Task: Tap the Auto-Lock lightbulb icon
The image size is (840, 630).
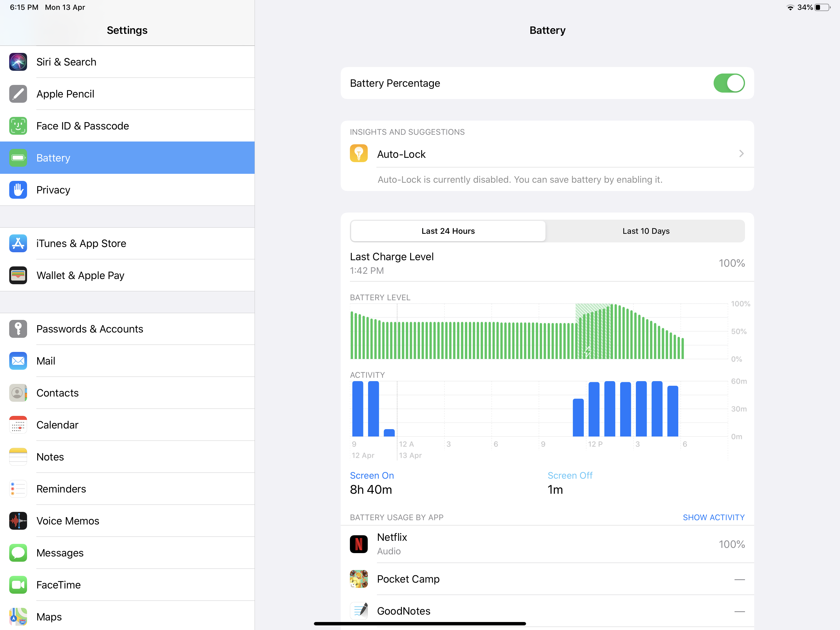Action: click(x=359, y=154)
